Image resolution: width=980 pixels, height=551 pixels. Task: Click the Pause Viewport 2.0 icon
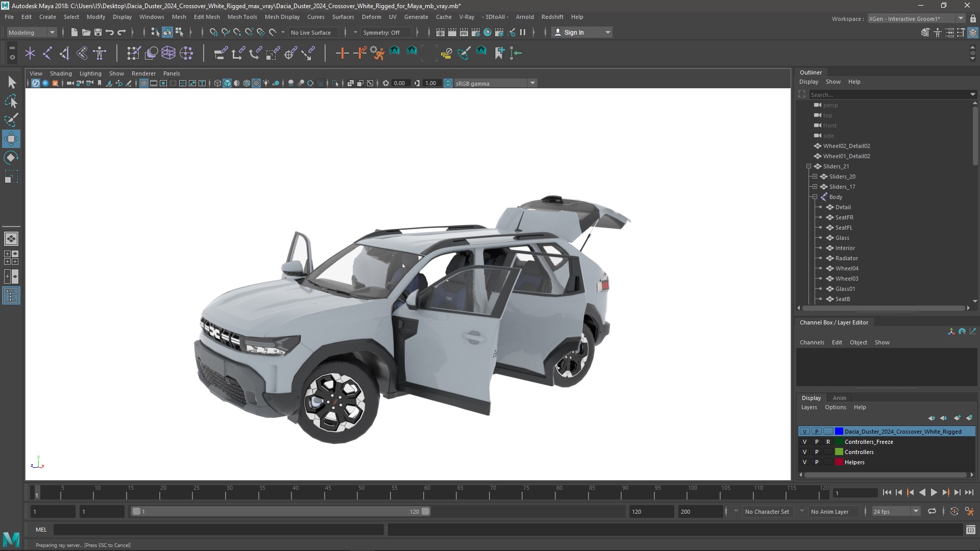tap(523, 32)
